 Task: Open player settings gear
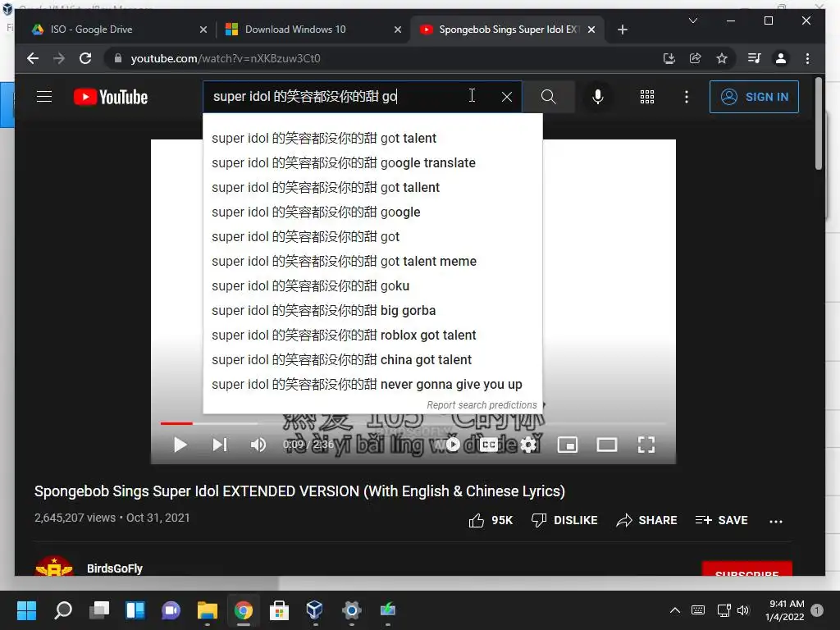[x=528, y=445]
